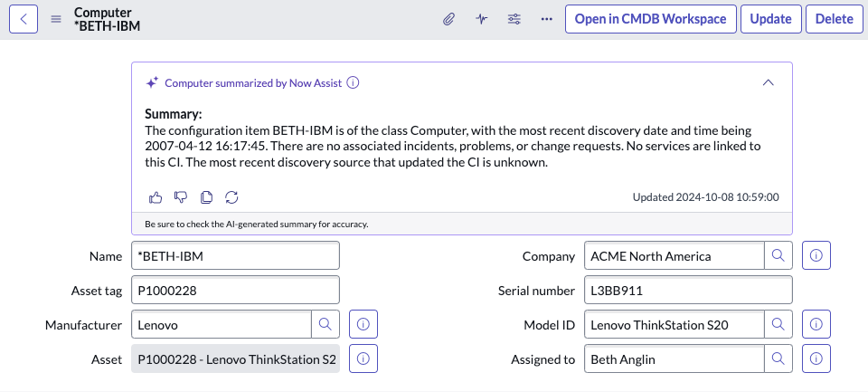The image size is (868, 392).
Task: Open Manufacturer record info icon
Action: tap(363, 324)
